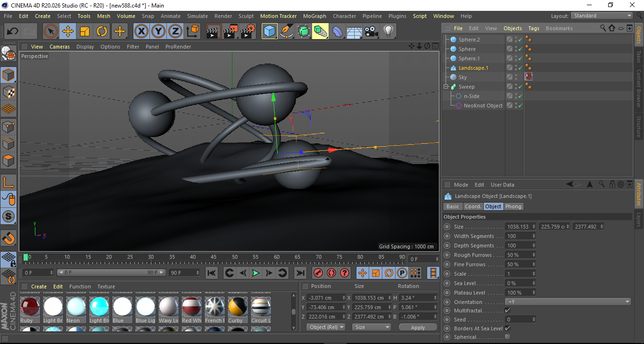Viewport: 644px width, 344px height.
Task: Toggle Y axis lock
Action: 158,32
